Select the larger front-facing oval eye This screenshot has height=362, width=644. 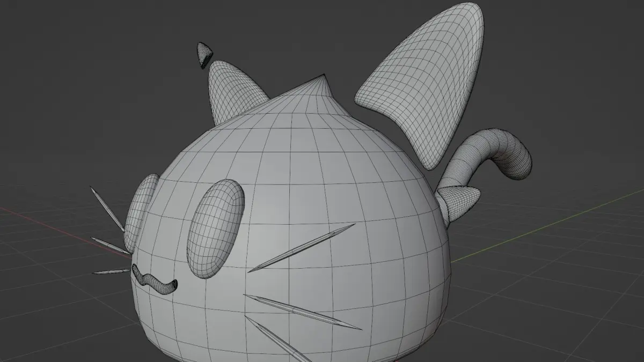pos(215,228)
